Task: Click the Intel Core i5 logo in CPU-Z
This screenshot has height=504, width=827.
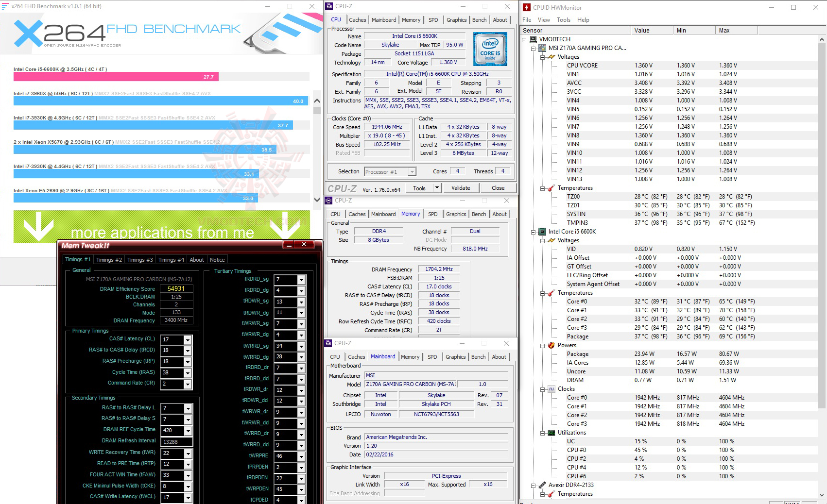Action: point(490,49)
